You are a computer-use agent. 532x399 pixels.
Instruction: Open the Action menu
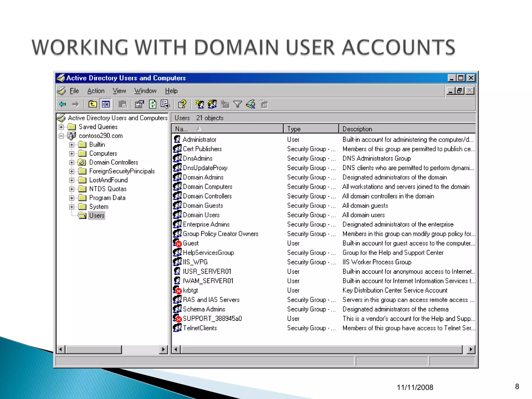(x=96, y=91)
